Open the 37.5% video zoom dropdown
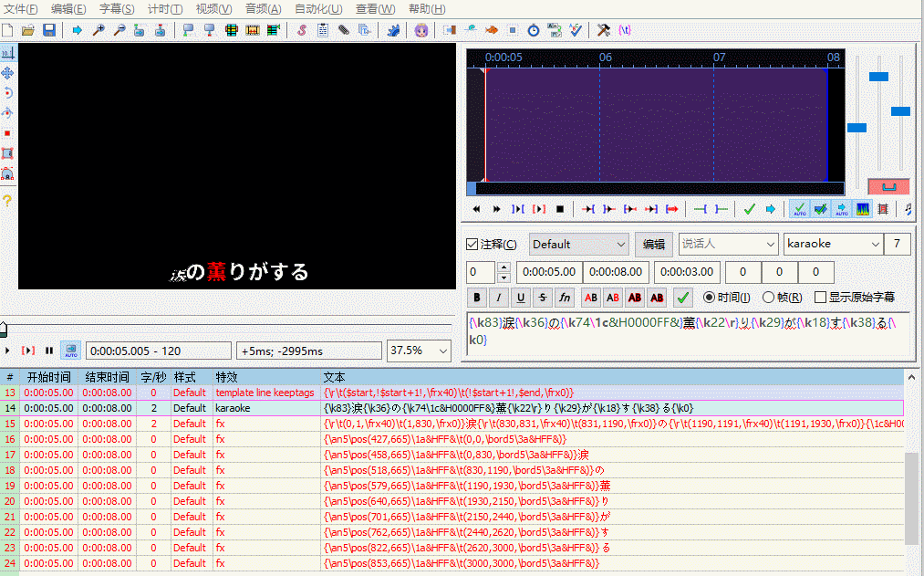 tap(420, 351)
